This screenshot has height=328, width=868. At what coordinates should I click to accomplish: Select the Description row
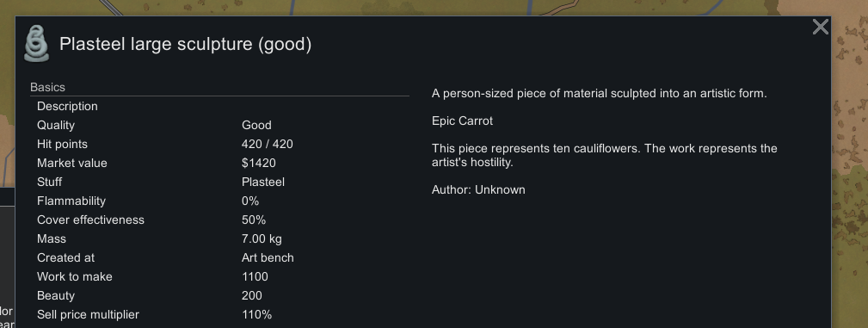(x=219, y=107)
